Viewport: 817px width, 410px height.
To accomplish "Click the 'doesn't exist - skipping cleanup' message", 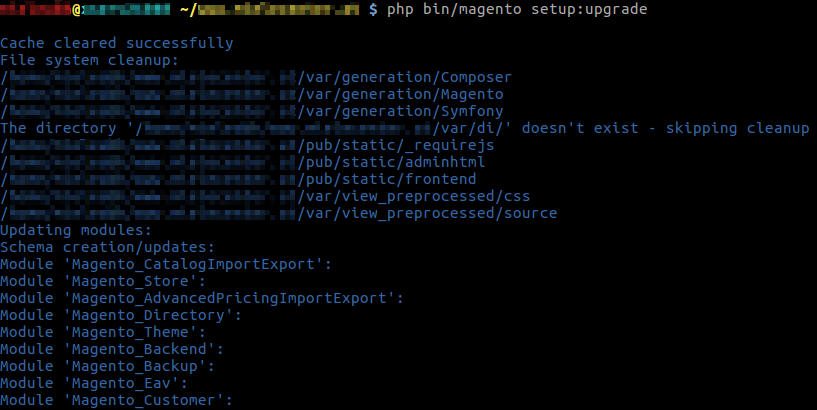I will [665, 128].
